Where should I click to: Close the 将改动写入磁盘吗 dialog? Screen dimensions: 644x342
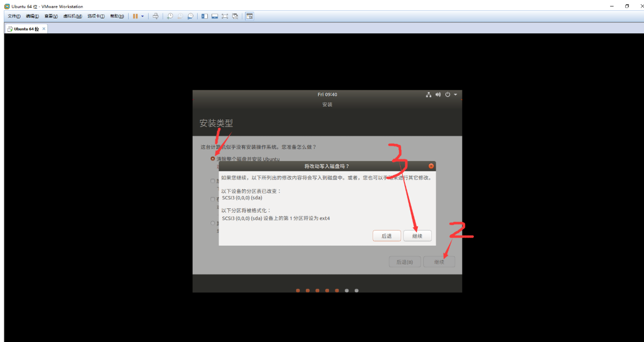click(431, 166)
